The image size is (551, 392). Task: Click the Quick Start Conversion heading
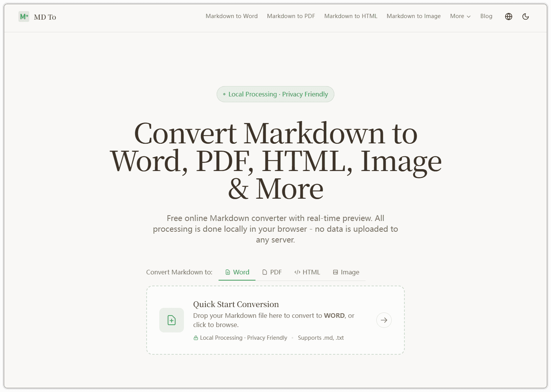click(x=236, y=304)
